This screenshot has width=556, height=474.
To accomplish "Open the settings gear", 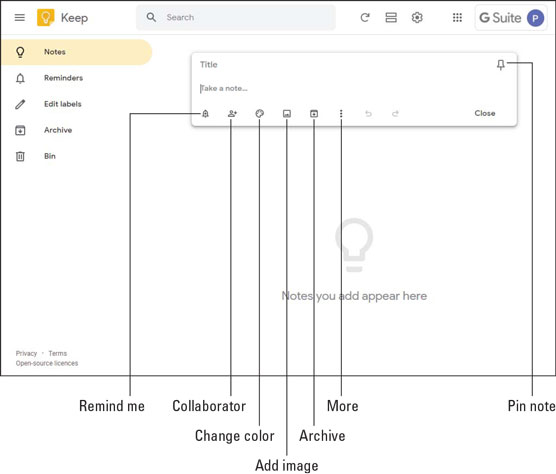I will point(417,17).
